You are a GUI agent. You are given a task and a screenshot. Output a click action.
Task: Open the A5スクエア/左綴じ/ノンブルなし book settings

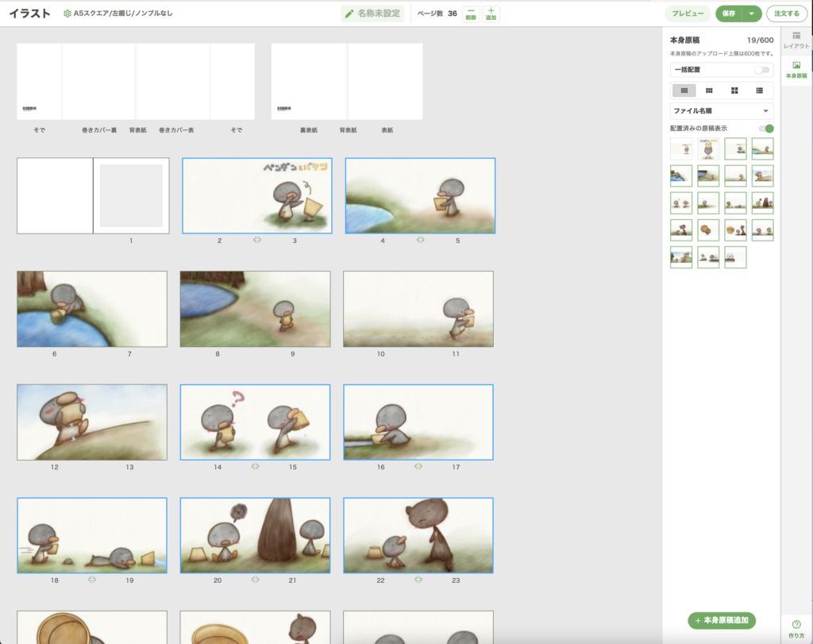coord(118,13)
